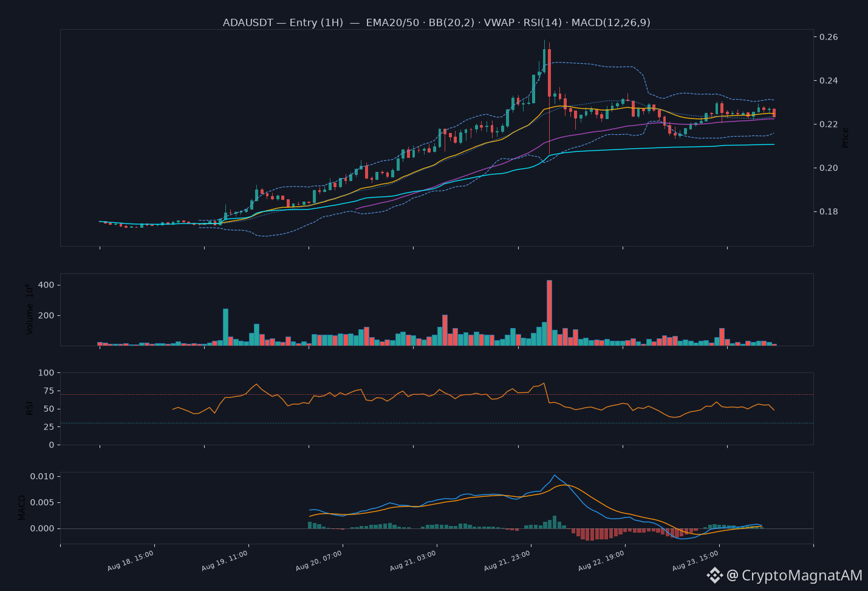Click the 25 tick on the RSI axis
Viewport: 868px width, 591px height.
(x=49, y=427)
